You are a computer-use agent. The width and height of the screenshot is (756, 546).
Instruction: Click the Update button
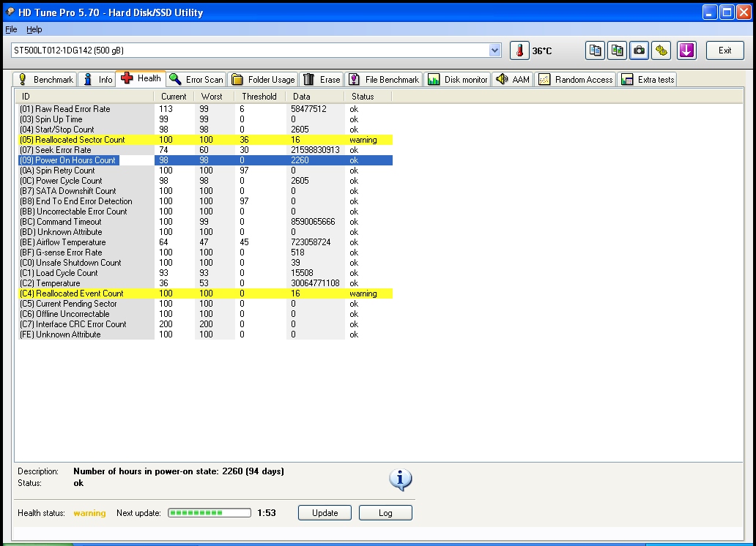(x=325, y=513)
